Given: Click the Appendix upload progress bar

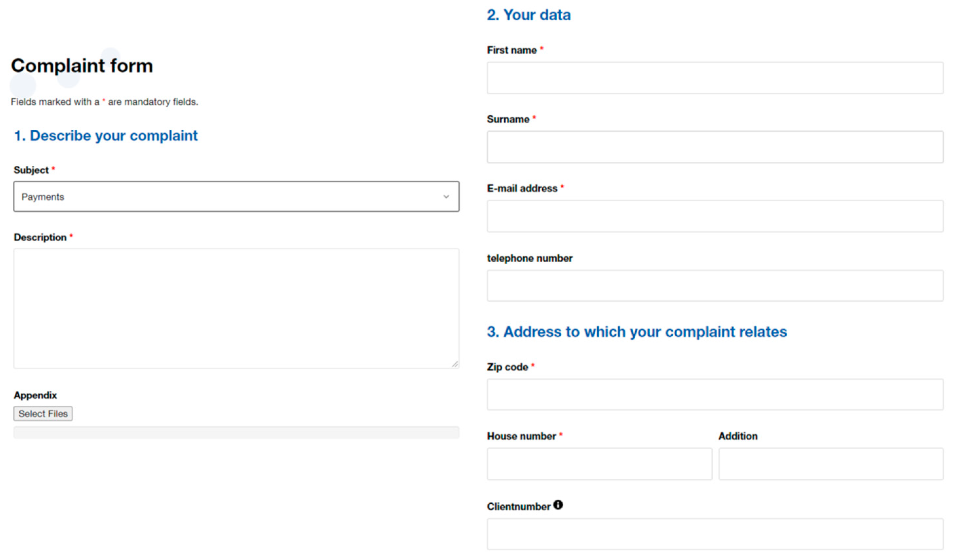Looking at the screenshot, I should tap(236, 433).
